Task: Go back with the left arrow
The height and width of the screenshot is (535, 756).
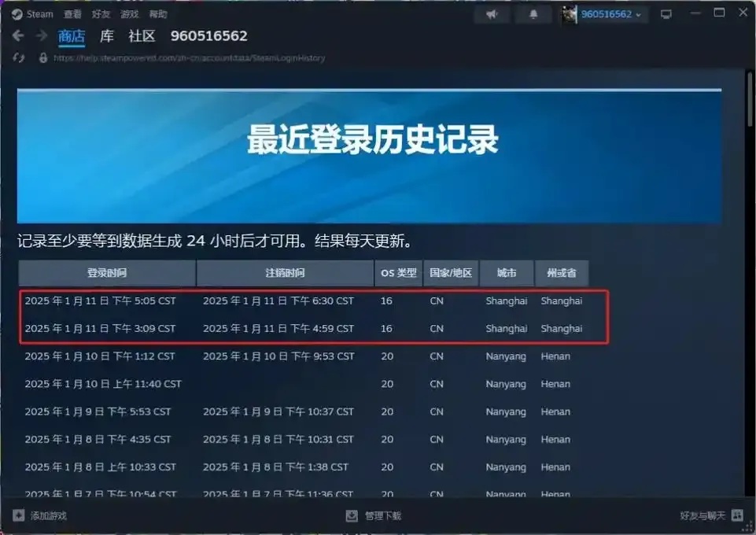Action: [18, 35]
